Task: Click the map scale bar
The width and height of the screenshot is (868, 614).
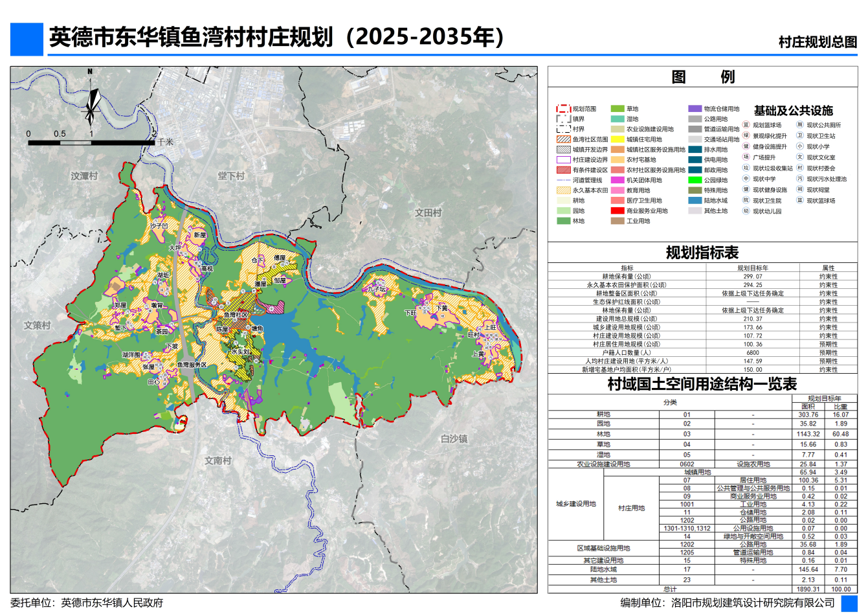Action: (91, 142)
